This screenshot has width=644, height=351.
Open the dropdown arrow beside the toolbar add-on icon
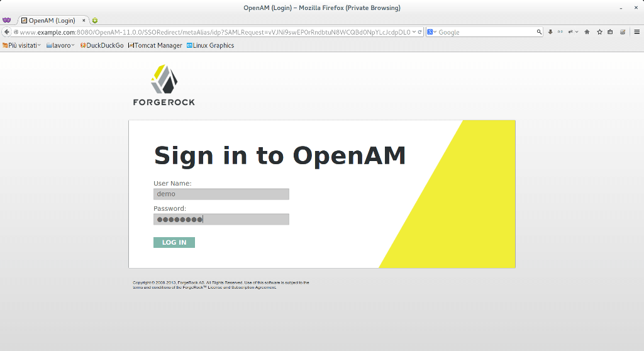click(577, 32)
